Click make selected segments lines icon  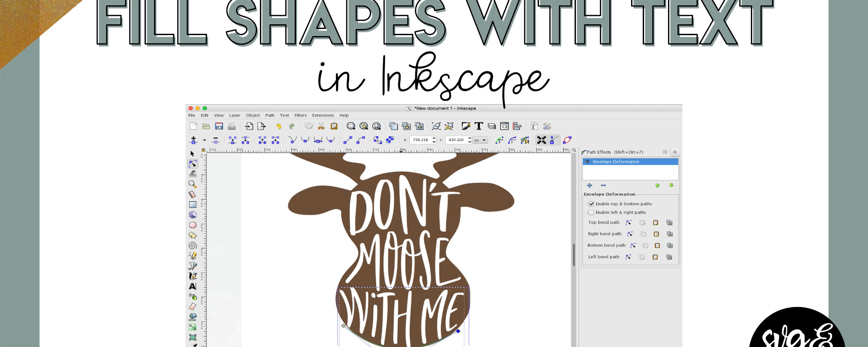[348, 140]
